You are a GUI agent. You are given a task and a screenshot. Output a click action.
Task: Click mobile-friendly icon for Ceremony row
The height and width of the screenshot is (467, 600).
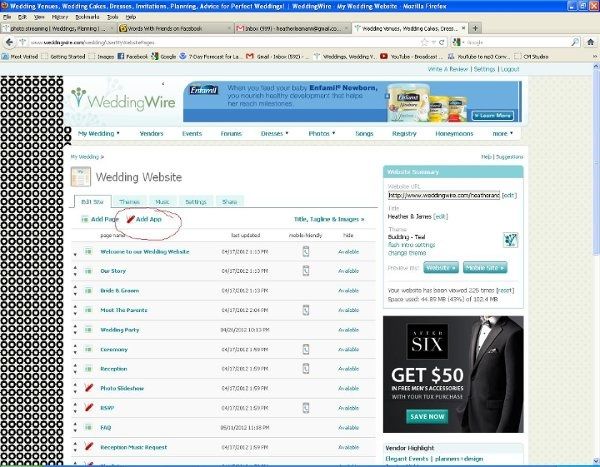307,349
